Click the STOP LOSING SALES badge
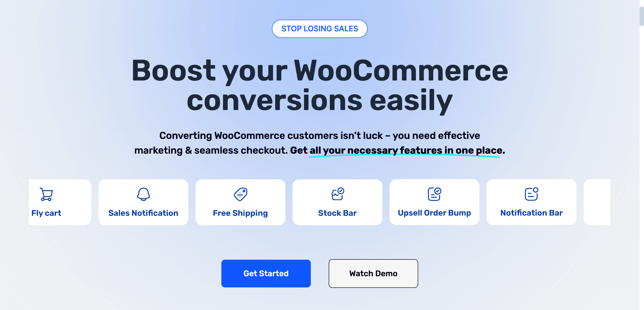644x310 pixels. click(320, 28)
